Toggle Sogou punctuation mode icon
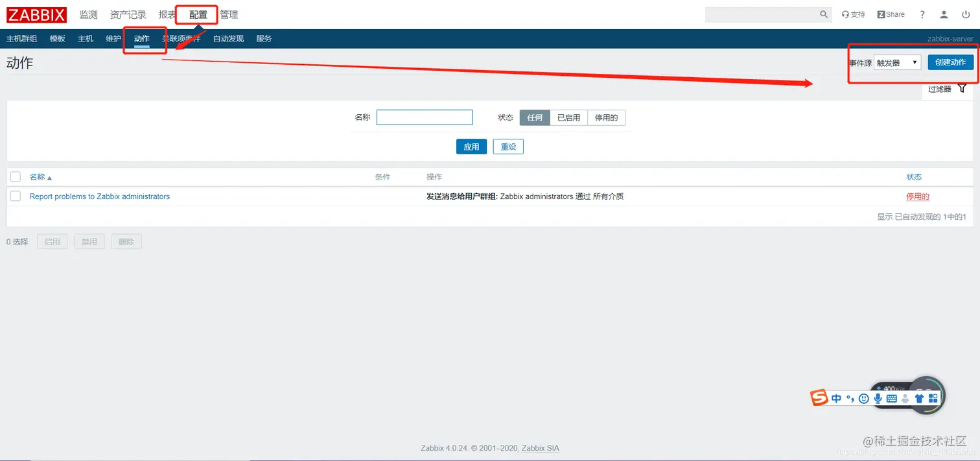 point(850,399)
